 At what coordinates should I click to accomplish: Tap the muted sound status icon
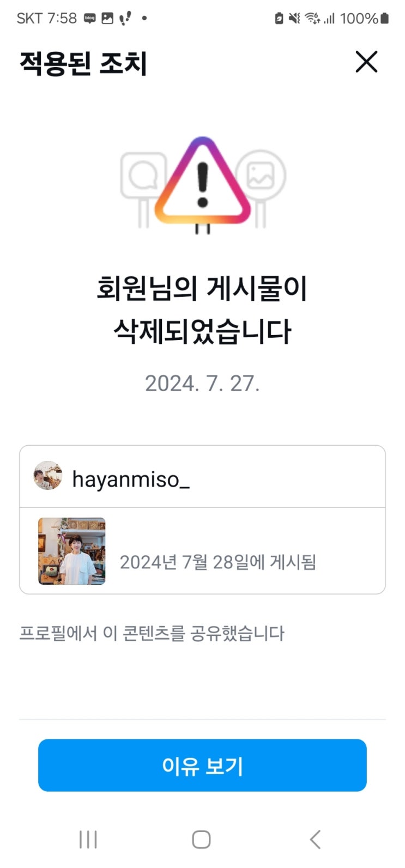pos(294,19)
